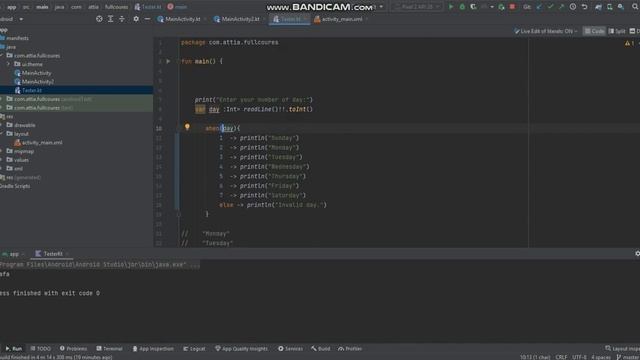Expand drawable folder

pyautogui.click(x=2, y=125)
